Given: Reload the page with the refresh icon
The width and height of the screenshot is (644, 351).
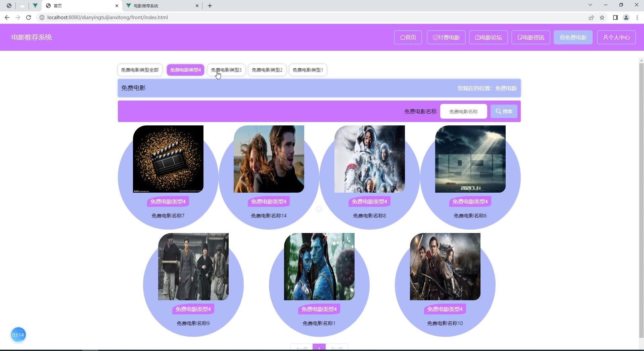Looking at the screenshot, I should 29,17.
